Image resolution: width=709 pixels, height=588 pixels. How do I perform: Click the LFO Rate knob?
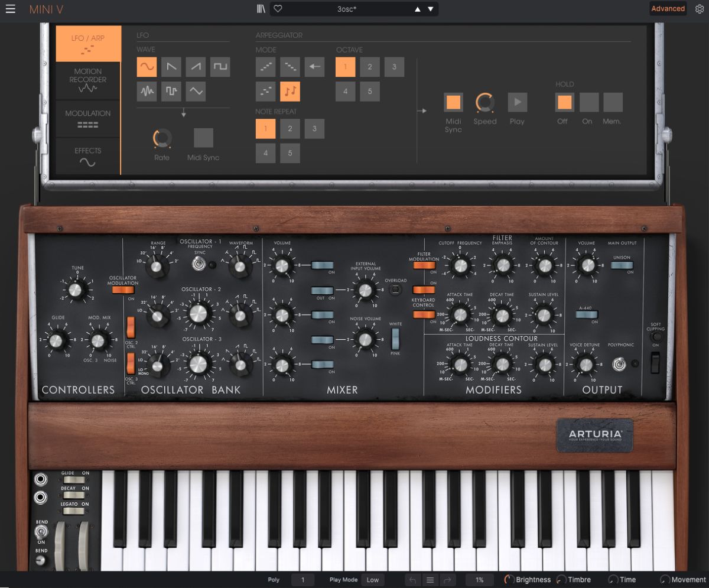coord(161,138)
